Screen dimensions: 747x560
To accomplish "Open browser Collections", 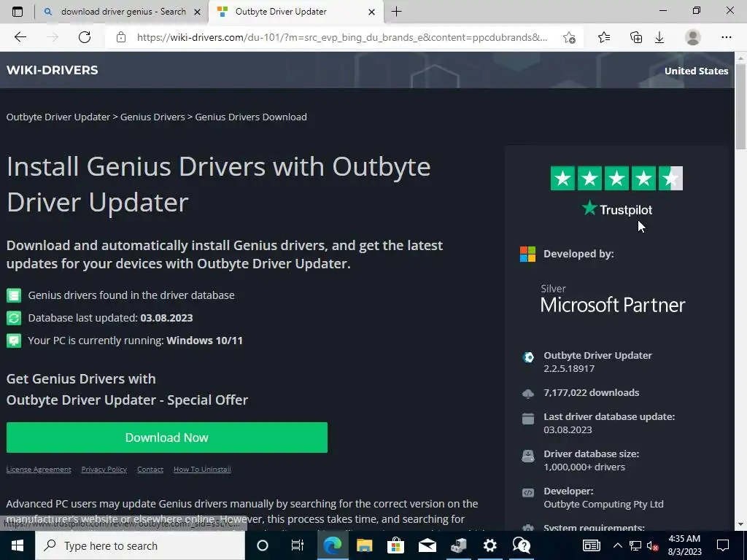I will (x=635, y=37).
